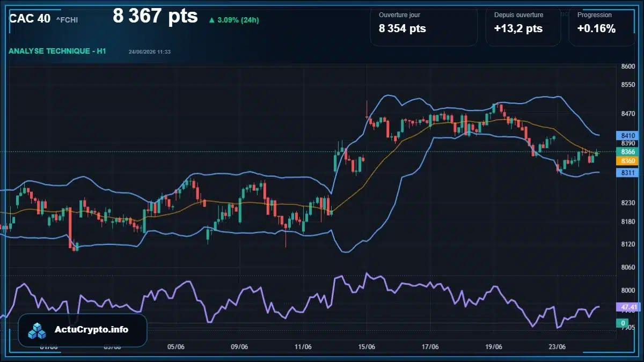
Task: Select the Ouverture jour 8 354 pts card
Action: click(423, 26)
